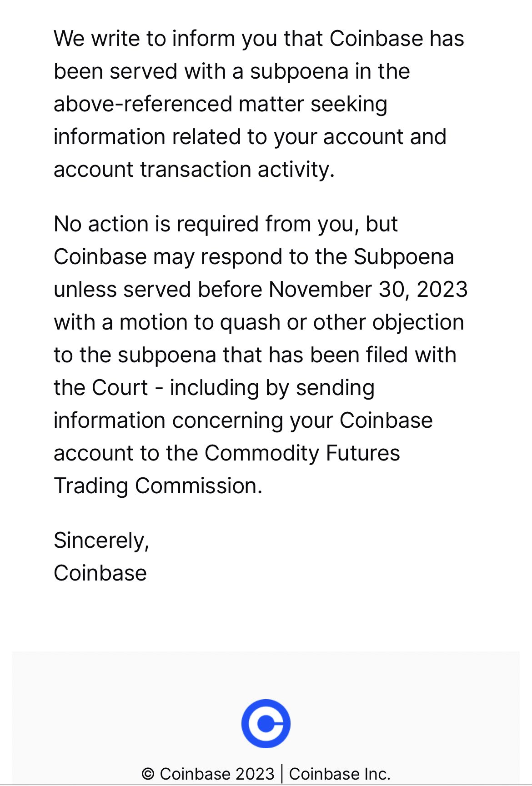The height and width of the screenshot is (786, 532).
Task: Click the "account transaction activity." line
Action: [194, 170]
